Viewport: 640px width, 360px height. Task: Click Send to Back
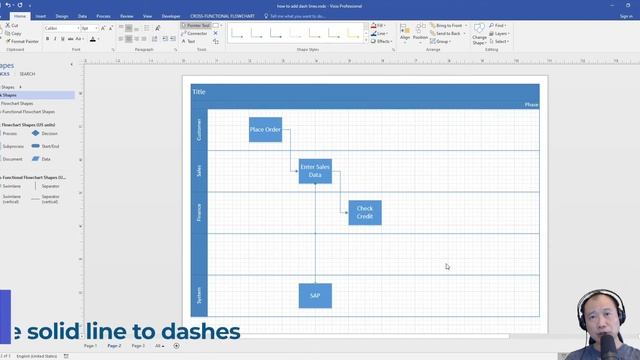(447, 33)
